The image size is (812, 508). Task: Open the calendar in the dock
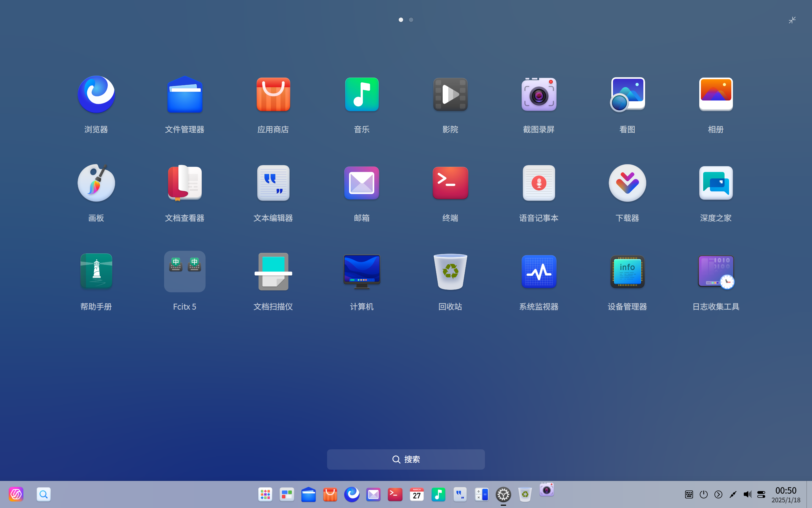pyautogui.click(x=417, y=494)
